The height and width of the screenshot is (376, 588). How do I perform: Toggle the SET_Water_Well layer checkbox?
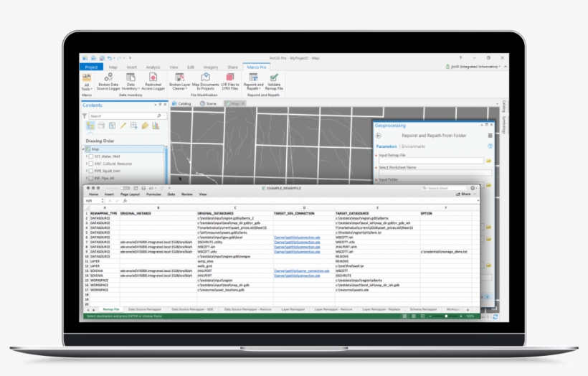[x=91, y=156]
